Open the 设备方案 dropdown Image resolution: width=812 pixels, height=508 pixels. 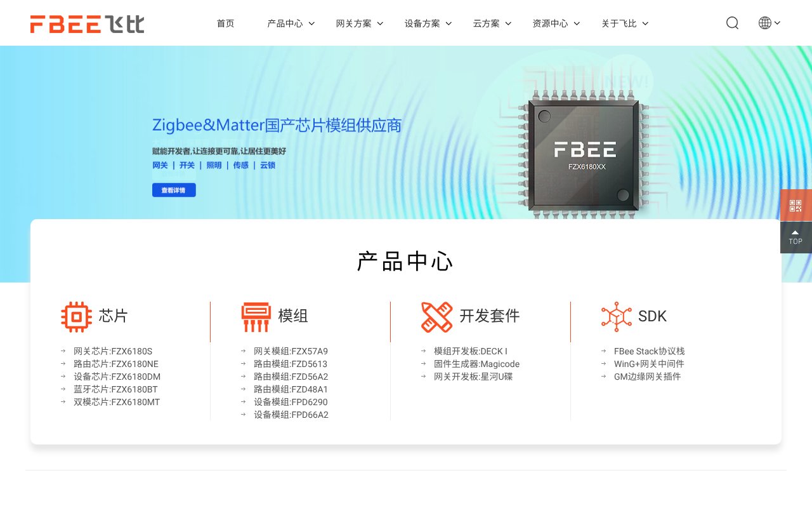[x=422, y=23]
